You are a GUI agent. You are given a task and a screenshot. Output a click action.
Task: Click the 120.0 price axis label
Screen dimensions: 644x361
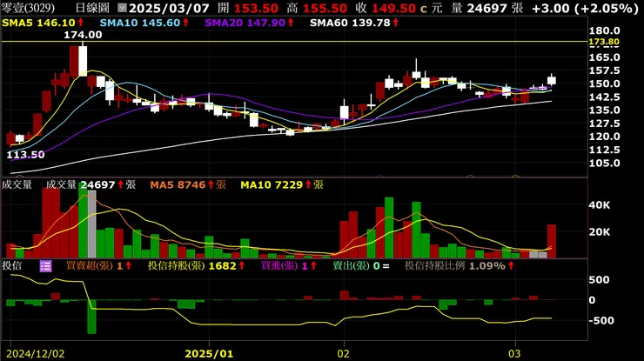(604, 137)
